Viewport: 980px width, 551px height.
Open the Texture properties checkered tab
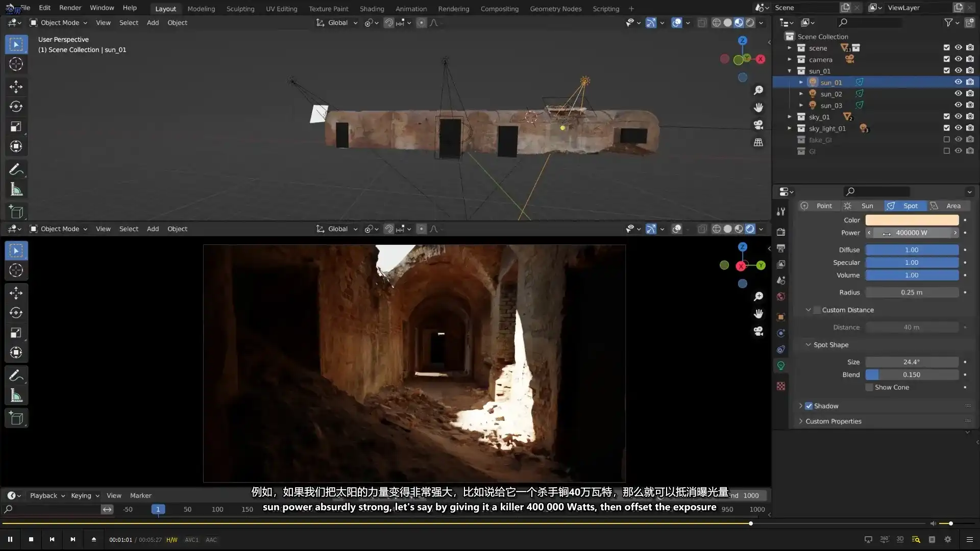(x=781, y=386)
